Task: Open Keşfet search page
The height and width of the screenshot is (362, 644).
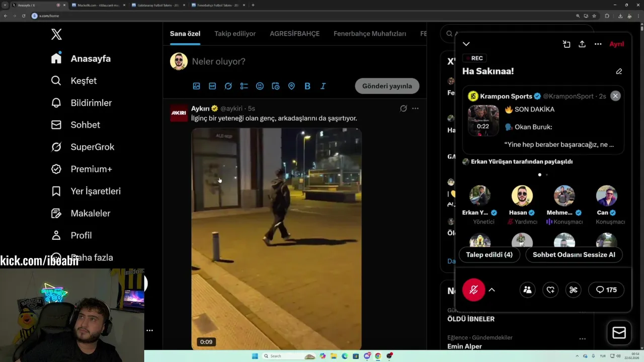Action: (74, 80)
